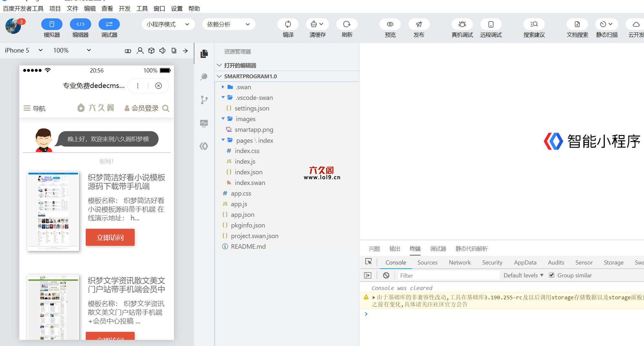The width and height of the screenshot is (644, 346).
Task: Toggle the Group similar checkbox
Action: coord(552,275)
